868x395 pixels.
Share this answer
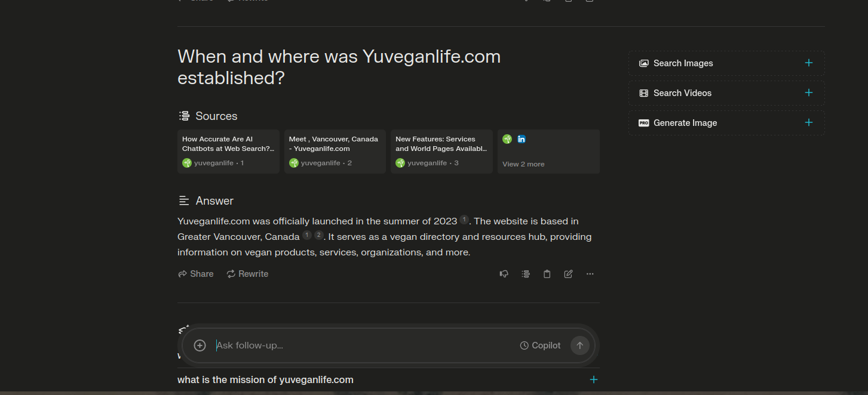[195, 274]
